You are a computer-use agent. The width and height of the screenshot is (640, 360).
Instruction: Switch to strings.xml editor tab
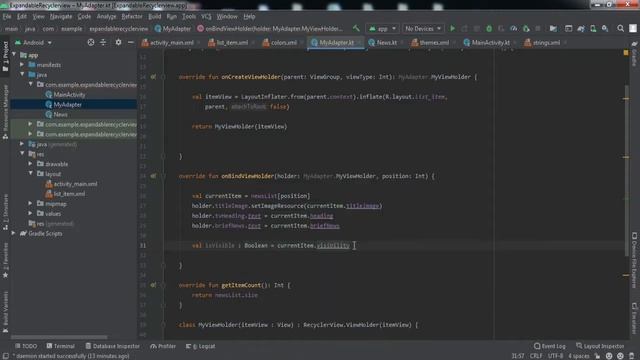coord(546,42)
